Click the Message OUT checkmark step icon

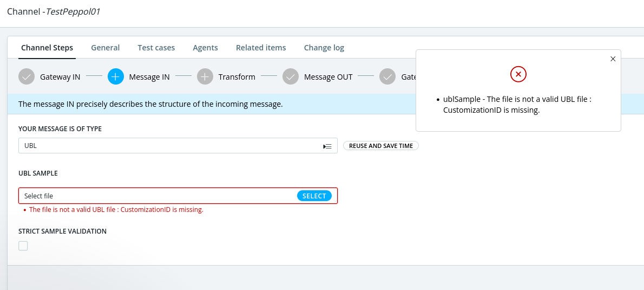(291, 77)
